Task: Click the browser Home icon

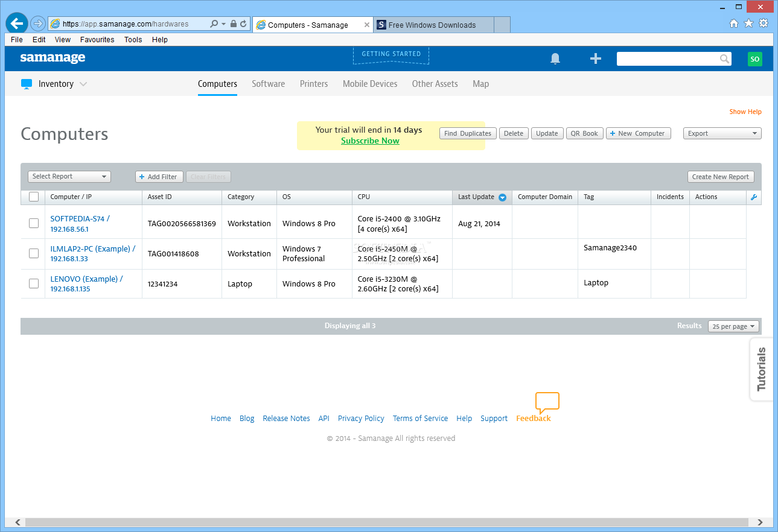Action: click(734, 24)
